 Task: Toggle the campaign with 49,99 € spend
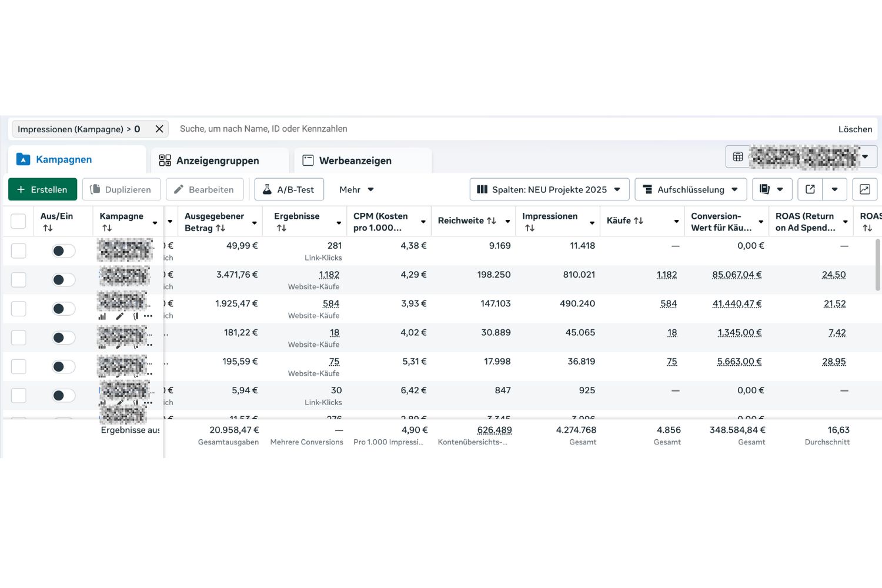point(64,251)
